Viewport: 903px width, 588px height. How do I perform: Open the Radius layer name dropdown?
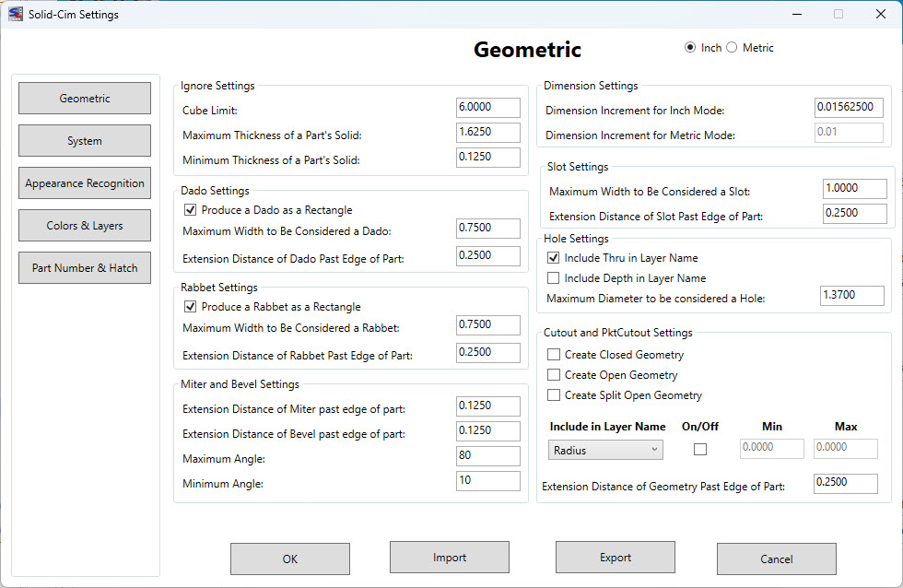(605, 450)
